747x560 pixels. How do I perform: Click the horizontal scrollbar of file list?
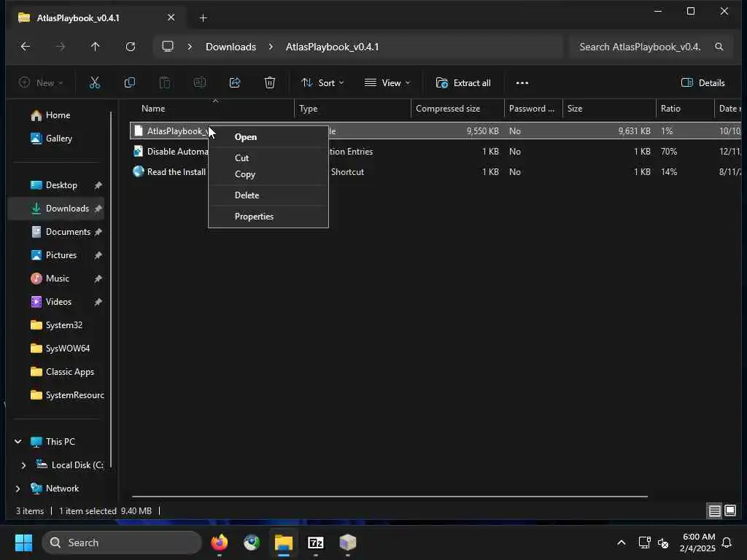tap(390, 497)
